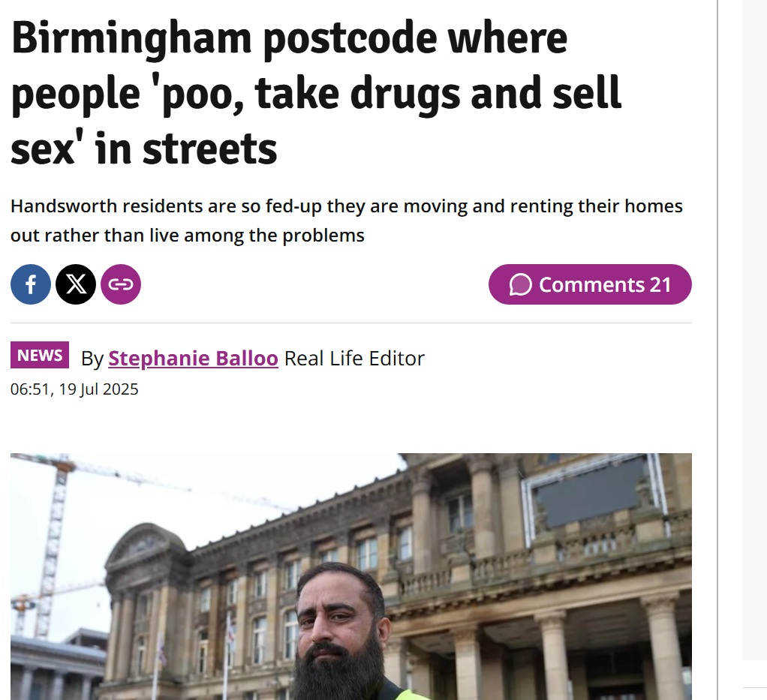Click the grey sidebar panel on right
The height and width of the screenshot is (700, 767).
[755, 330]
